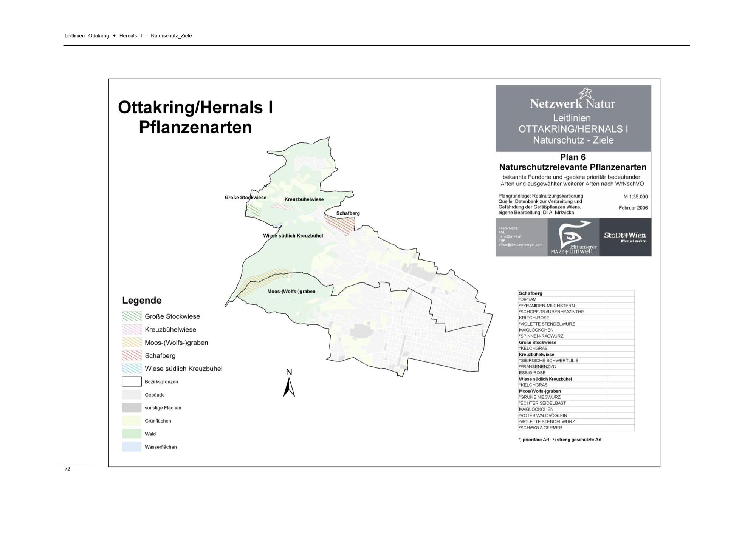Screen dimensions: 756x534
Task: Select the Kreuzbühelwiese pink hatch swatch
Action: (132, 329)
